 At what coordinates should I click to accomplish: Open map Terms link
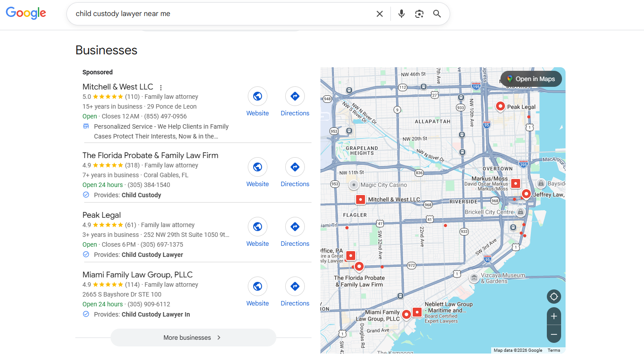pos(554,350)
